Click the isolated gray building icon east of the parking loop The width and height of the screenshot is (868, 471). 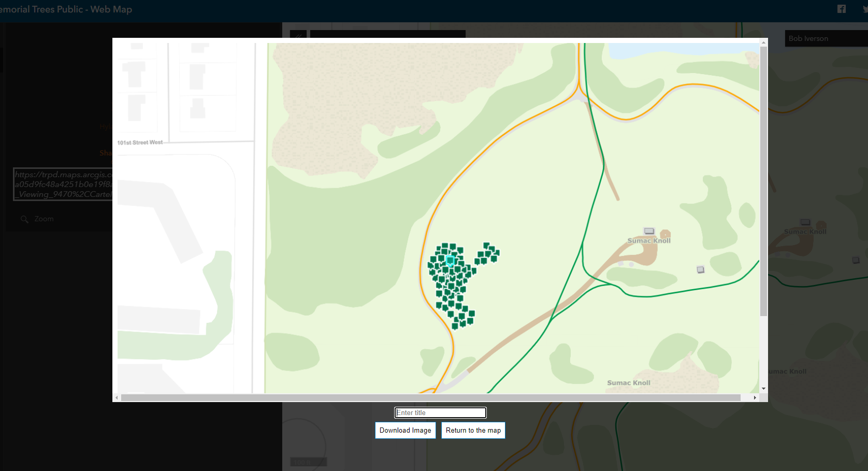701,269
